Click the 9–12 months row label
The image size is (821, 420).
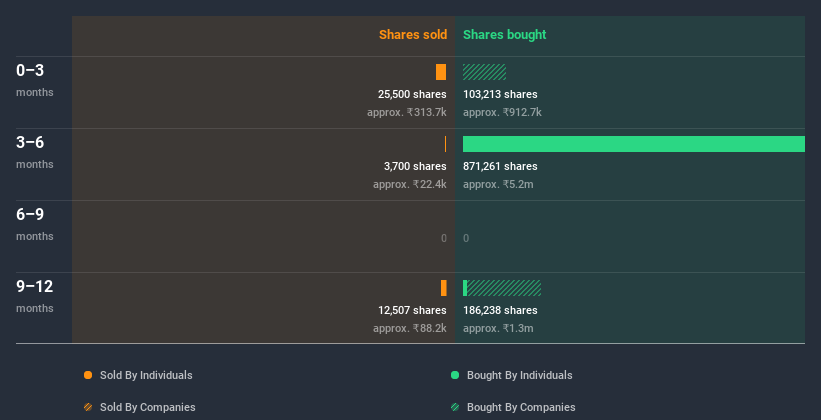pyautogui.click(x=35, y=296)
